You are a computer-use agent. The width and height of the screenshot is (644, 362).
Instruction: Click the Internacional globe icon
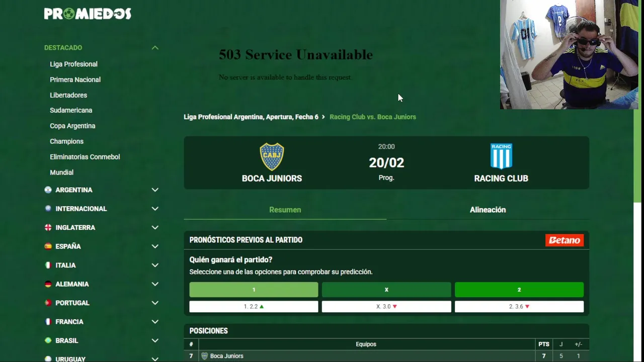pyautogui.click(x=48, y=209)
